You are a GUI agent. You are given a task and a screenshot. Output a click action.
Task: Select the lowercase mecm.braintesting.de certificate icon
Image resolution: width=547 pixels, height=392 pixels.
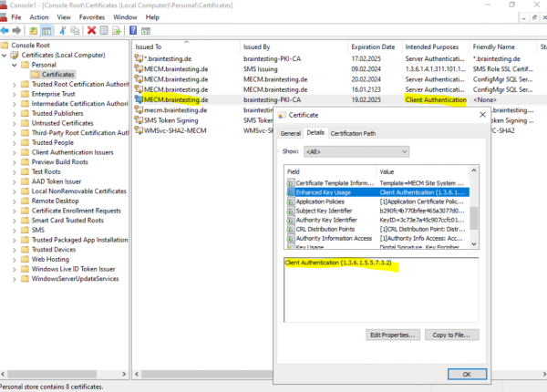point(139,110)
